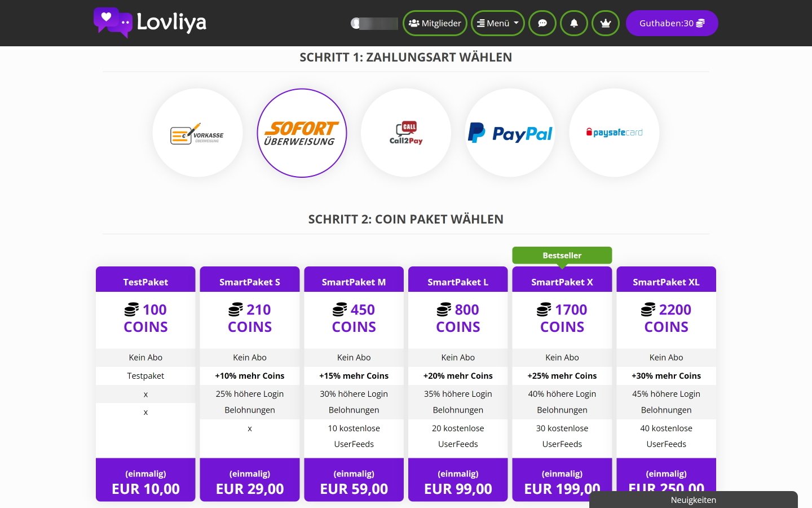Image resolution: width=812 pixels, height=508 pixels.
Task: Select Vorkasse payment method
Action: click(197, 133)
